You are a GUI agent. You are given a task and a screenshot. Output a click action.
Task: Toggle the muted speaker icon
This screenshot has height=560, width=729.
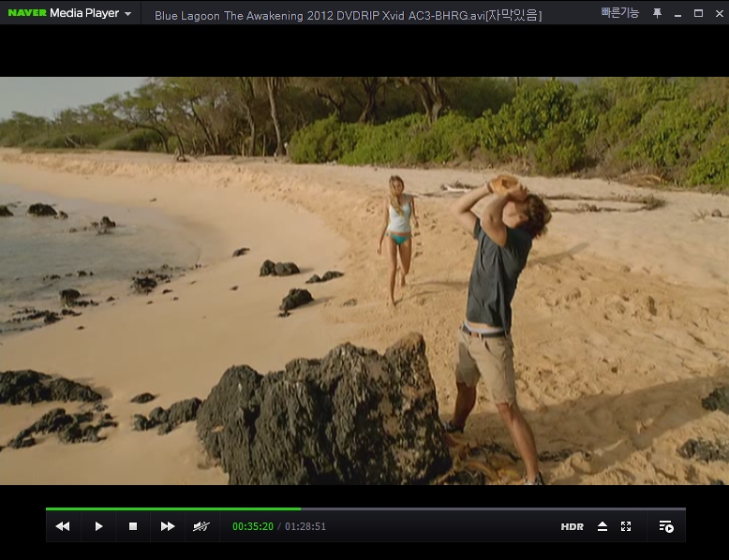point(201,526)
